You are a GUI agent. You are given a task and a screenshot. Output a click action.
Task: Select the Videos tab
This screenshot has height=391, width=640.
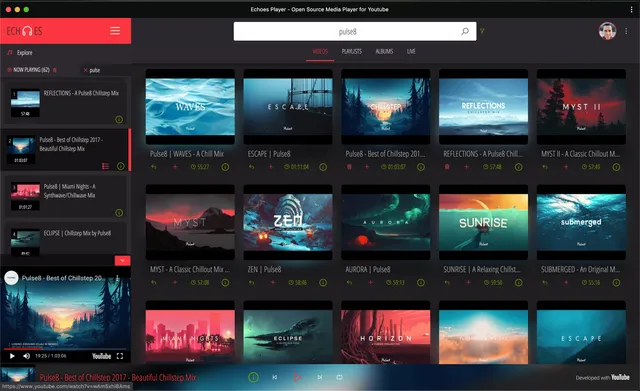coord(320,51)
